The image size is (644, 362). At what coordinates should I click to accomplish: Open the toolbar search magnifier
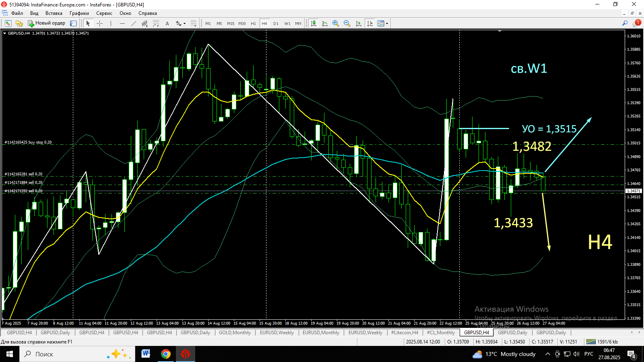(x=625, y=23)
